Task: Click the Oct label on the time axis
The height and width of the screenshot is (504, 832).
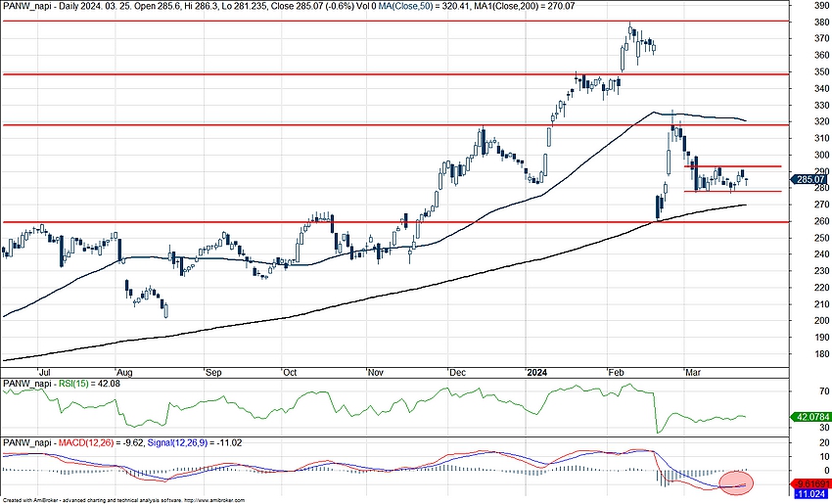Action: pos(290,372)
